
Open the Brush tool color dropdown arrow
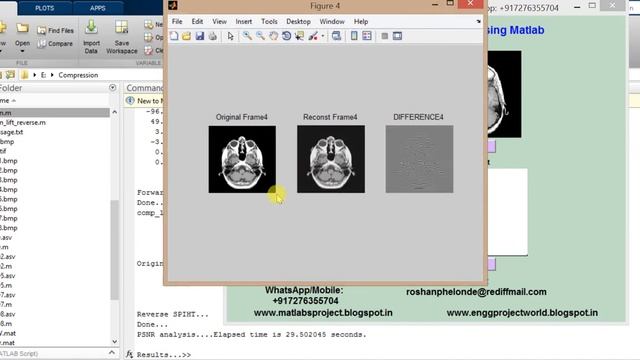[323, 36]
